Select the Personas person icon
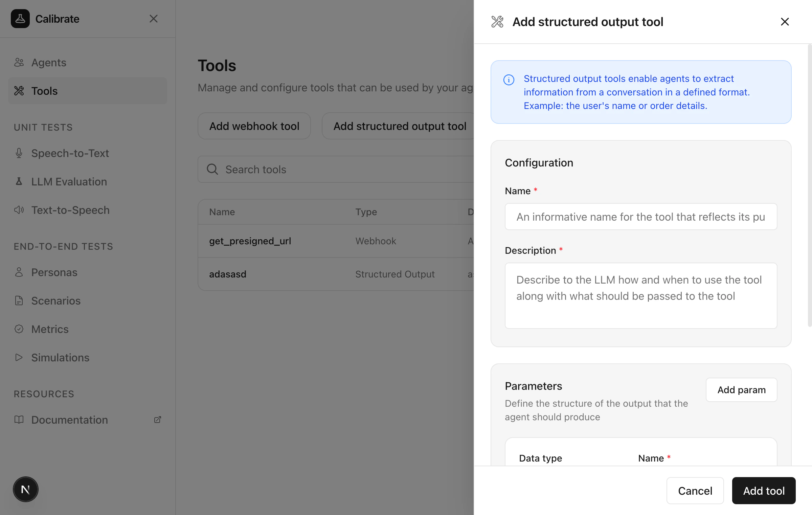 19,272
